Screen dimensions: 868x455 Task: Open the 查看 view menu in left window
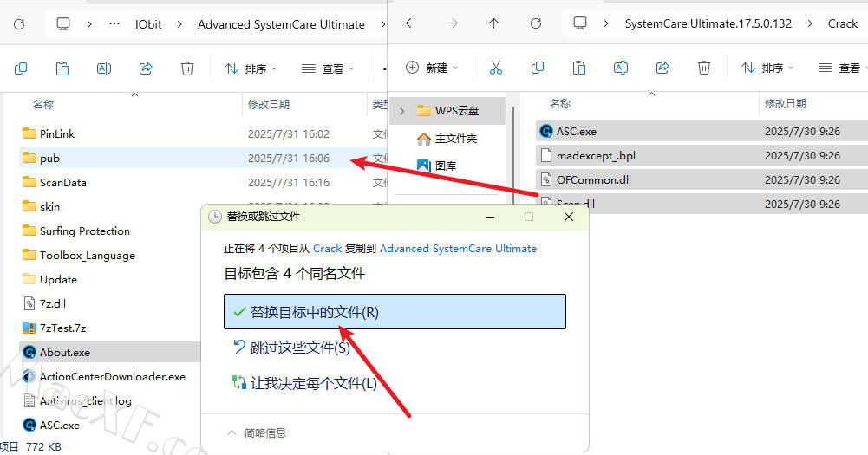pos(327,68)
